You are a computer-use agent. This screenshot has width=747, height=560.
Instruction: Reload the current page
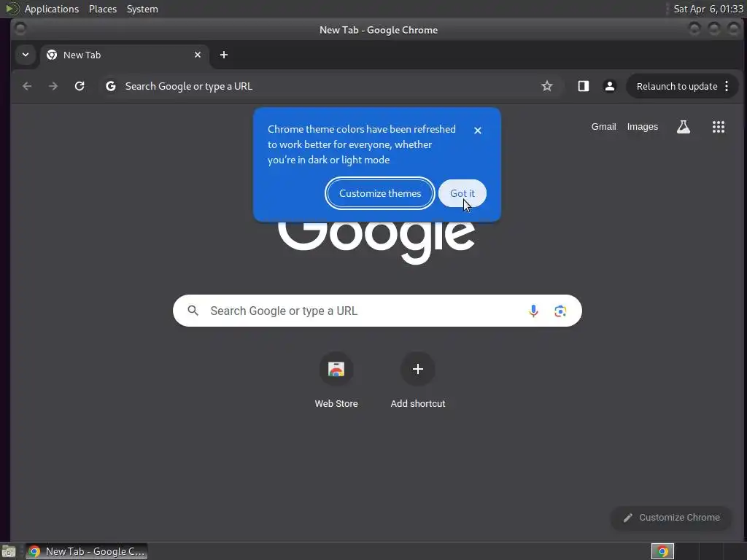coord(80,86)
